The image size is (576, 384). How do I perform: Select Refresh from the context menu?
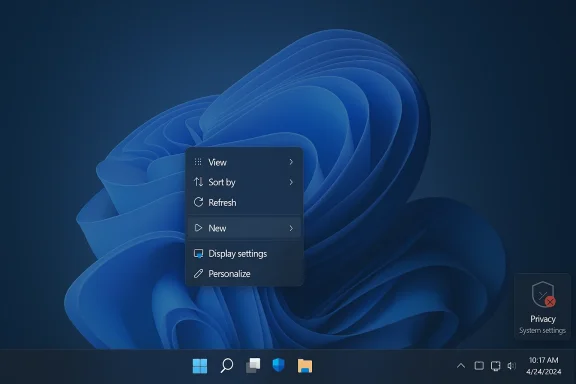(x=244, y=202)
